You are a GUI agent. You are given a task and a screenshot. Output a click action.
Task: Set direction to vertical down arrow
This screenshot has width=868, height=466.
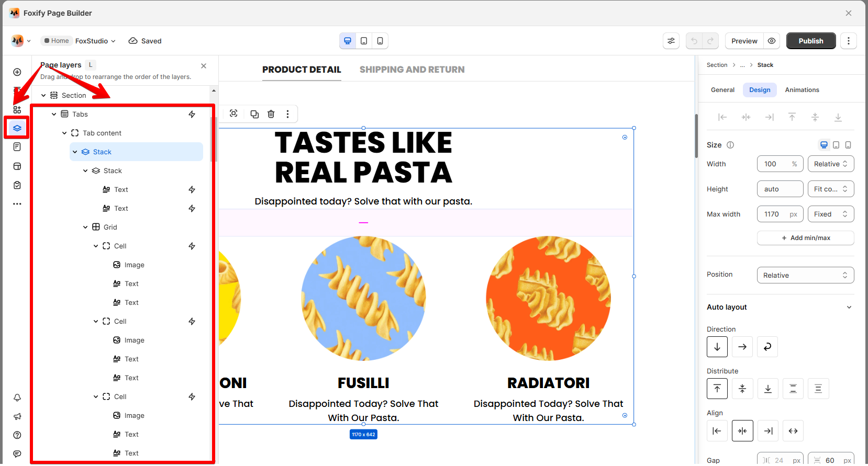tap(717, 347)
